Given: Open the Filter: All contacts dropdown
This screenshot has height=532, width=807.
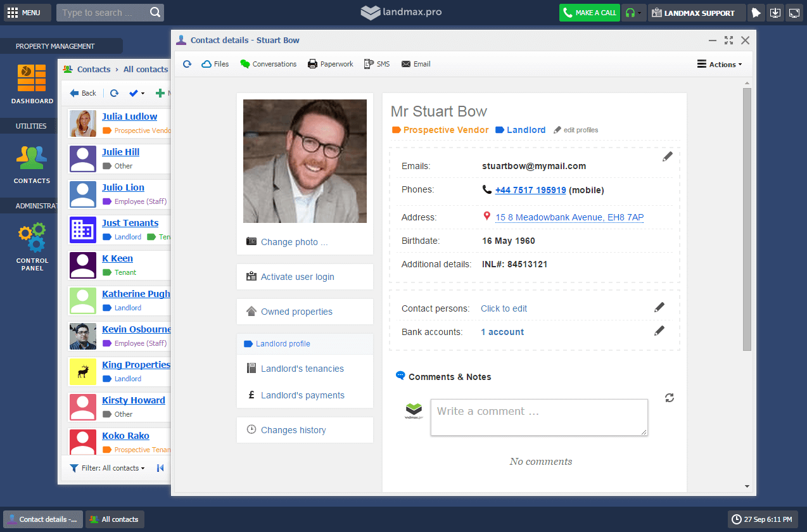Looking at the screenshot, I should (x=108, y=468).
